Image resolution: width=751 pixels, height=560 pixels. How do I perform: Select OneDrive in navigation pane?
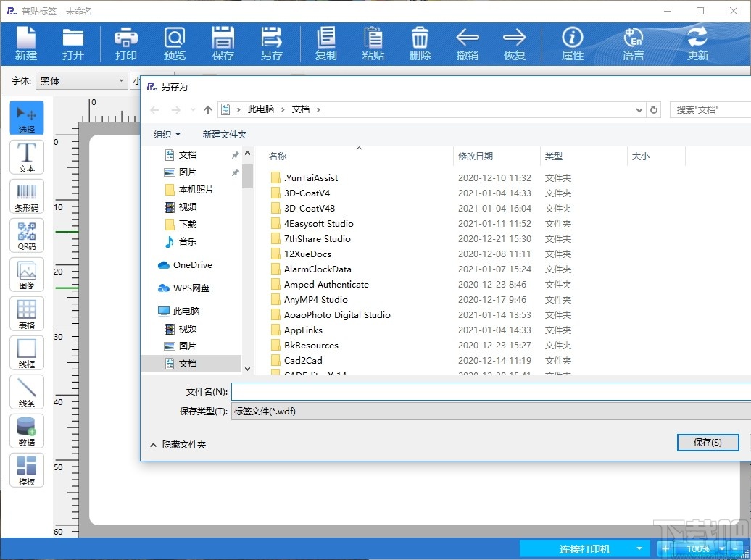pyautogui.click(x=185, y=264)
